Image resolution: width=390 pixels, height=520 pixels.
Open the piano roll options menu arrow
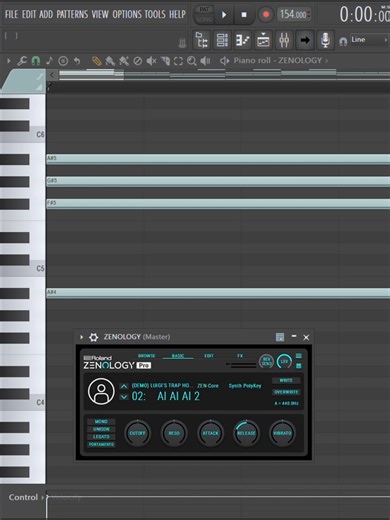9,61
